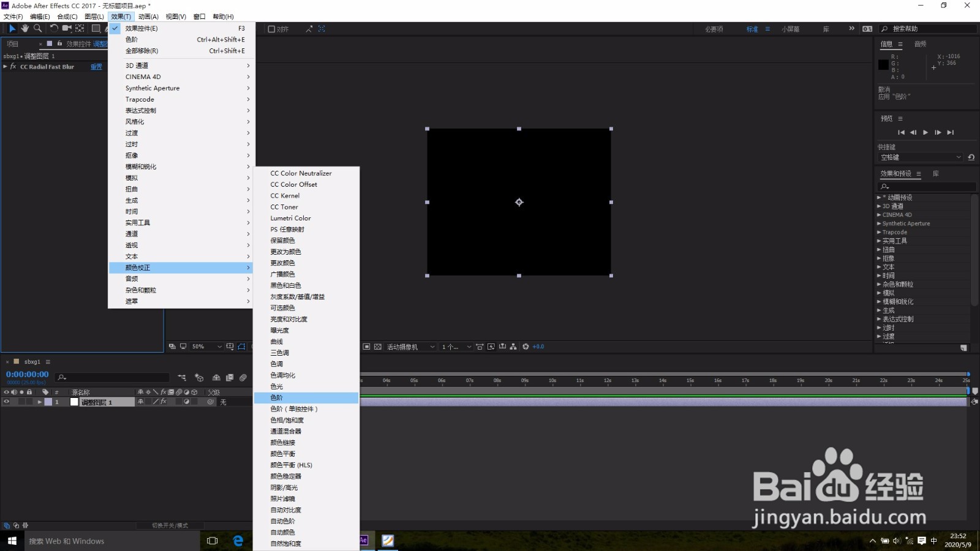The width and height of the screenshot is (980, 551).
Task: Select the Hand tool
Action: click(x=24, y=28)
